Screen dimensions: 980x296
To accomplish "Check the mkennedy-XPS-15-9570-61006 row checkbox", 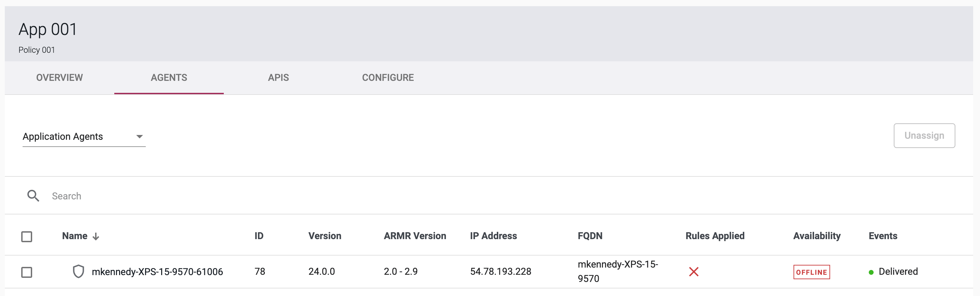I will click(x=27, y=272).
